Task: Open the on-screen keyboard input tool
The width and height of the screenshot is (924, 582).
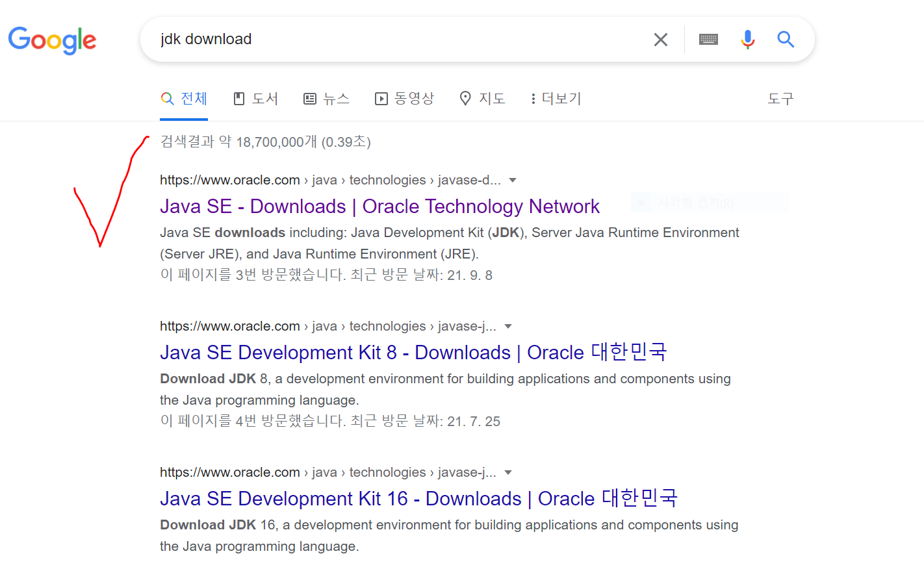Action: click(x=708, y=40)
